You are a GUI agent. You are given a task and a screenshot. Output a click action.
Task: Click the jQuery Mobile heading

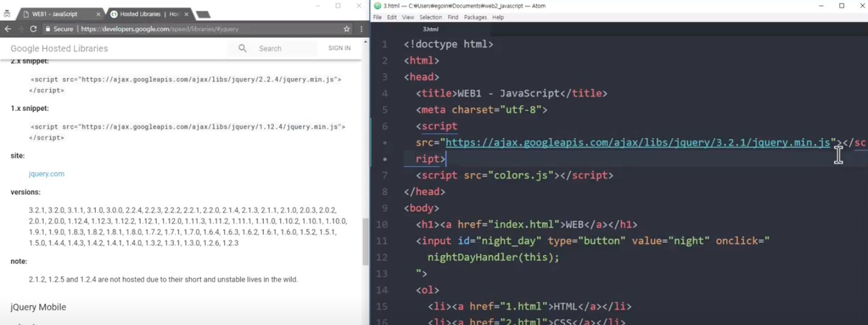[38, 307]
